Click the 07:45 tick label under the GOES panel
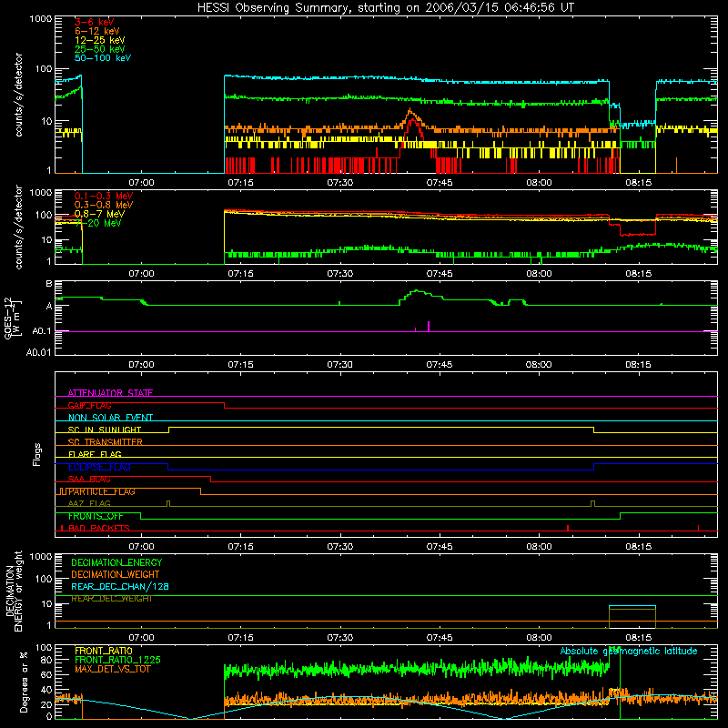The height and width of the screenshot is (728, 728). pos(440,365)
